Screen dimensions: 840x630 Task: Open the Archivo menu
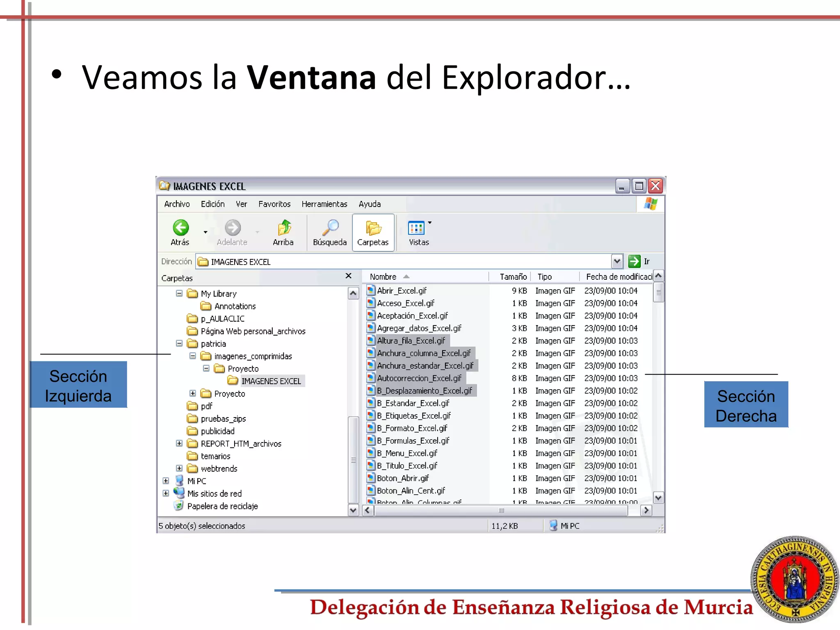tap(177, 204)
